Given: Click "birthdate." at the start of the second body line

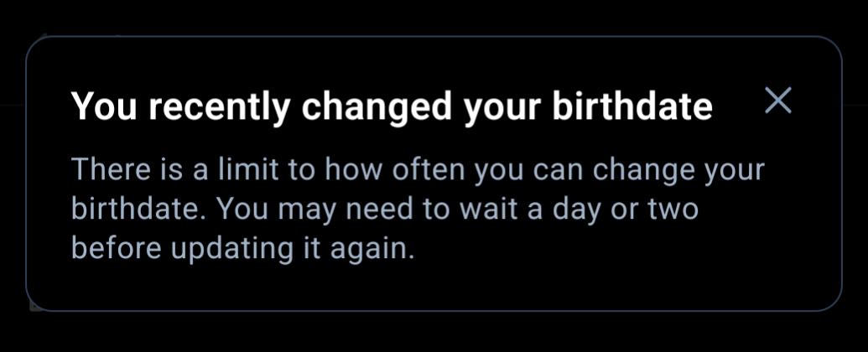Looking at the screenshot, I should point(138,209).
